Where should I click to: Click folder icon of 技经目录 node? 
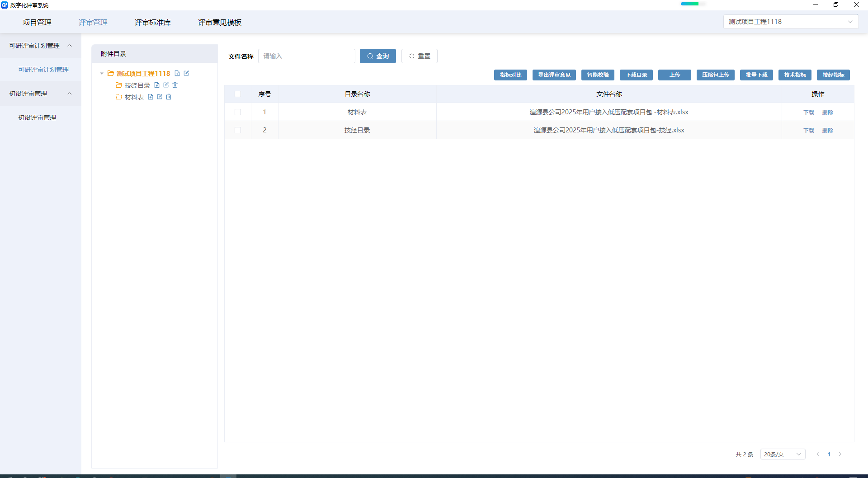(118, 85)
